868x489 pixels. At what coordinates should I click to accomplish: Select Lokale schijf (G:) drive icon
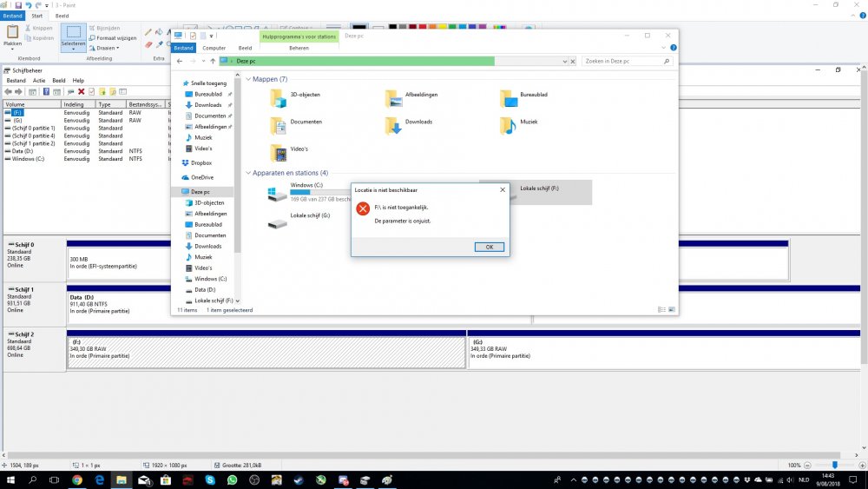click(278, 222)
